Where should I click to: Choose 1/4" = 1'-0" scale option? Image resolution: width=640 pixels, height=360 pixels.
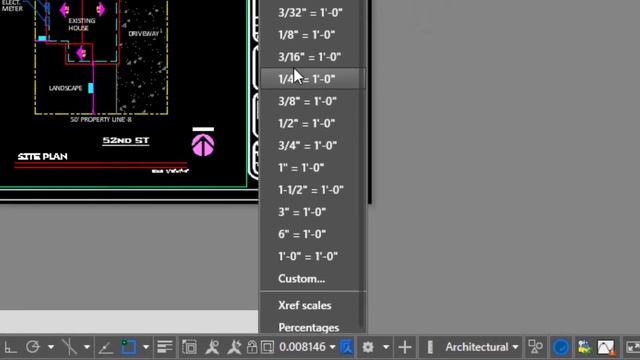point(313,79)
